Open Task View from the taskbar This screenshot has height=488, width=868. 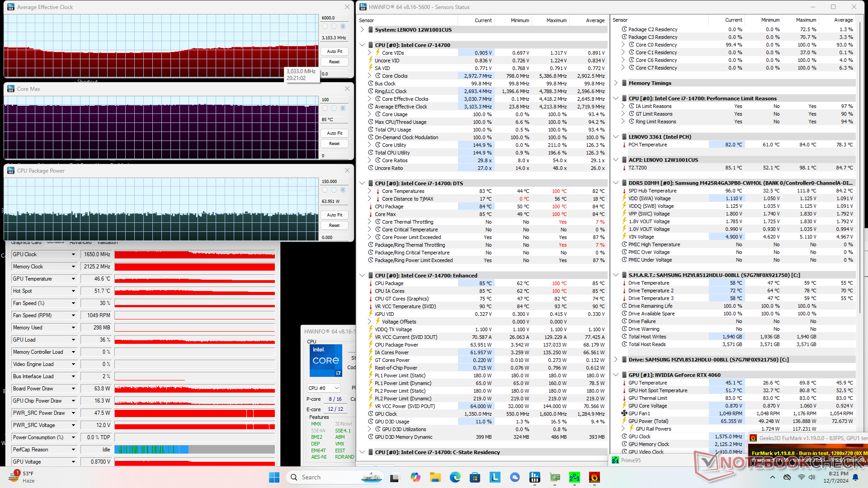pos(394,477)
